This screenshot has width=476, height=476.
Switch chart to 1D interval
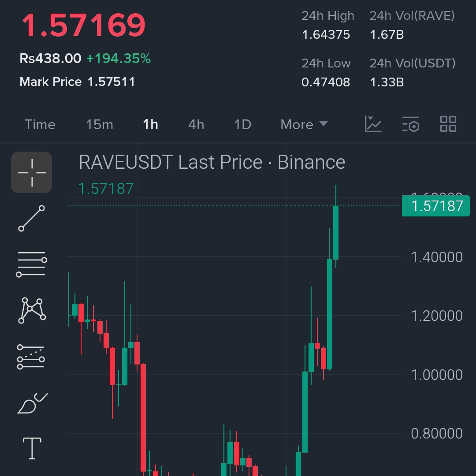[242, 124]
